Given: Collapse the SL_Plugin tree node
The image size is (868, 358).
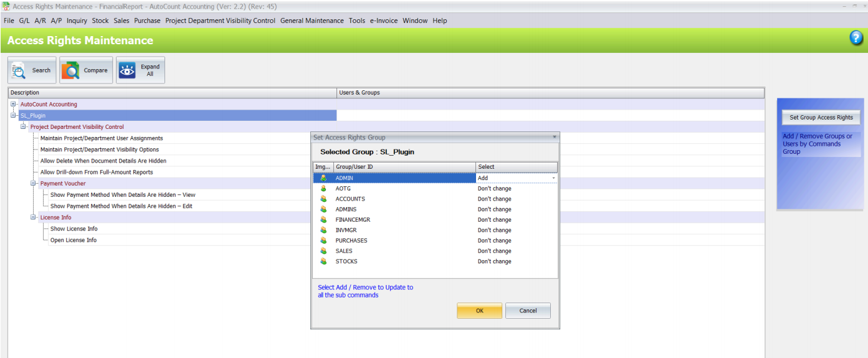Looking at the screenshot, I should [x=13, y=115].
